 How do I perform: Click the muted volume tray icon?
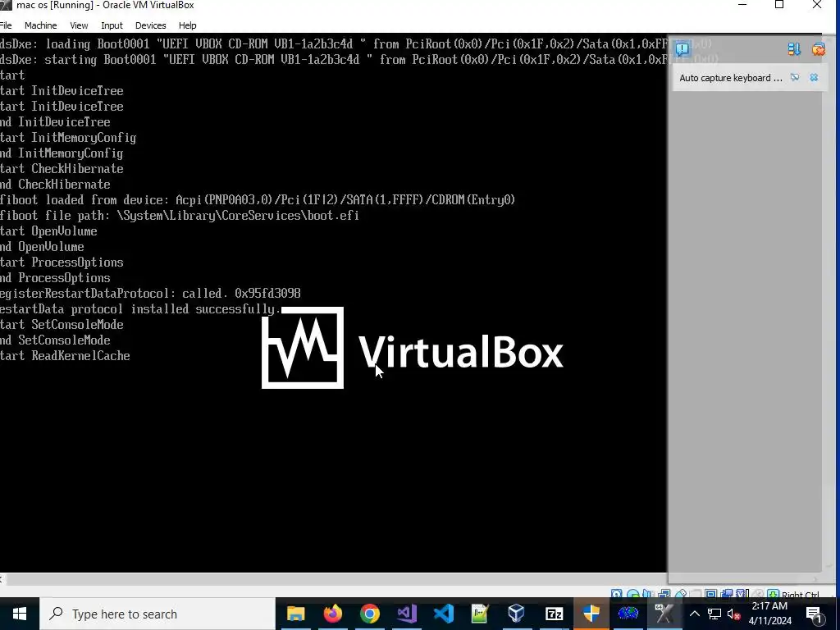click(x=734, y=614)
